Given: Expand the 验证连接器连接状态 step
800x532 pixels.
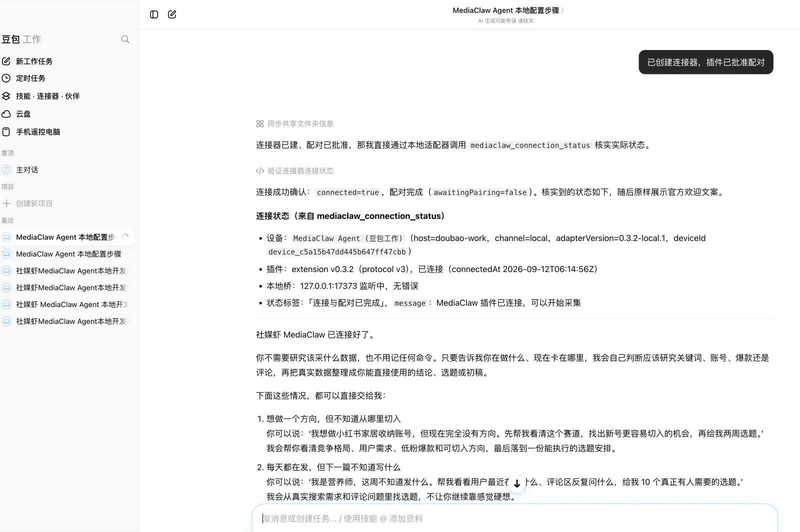Looking at the screenshot, I should [x=295, y=170].
